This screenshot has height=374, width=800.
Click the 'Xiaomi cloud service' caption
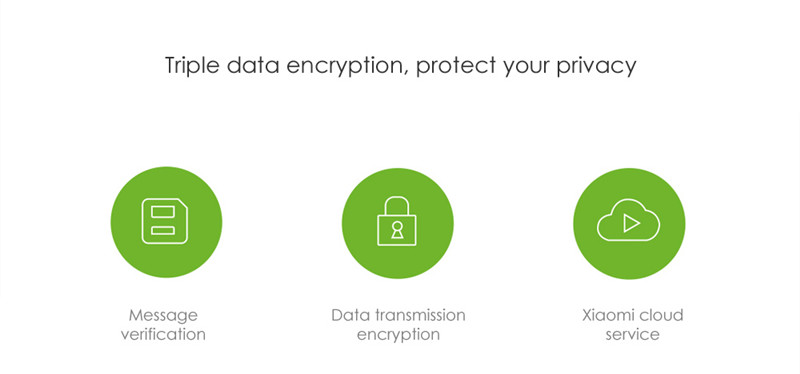(x=633, y=325)
